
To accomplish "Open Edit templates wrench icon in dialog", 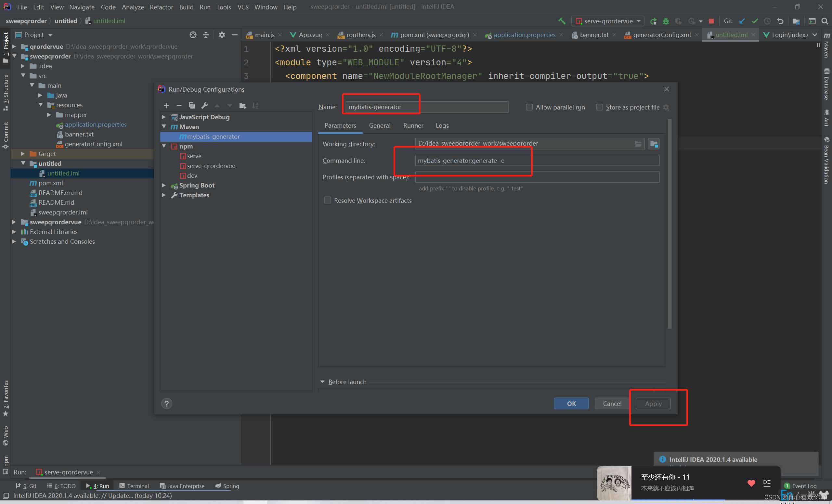I will [x=204, y=106].
